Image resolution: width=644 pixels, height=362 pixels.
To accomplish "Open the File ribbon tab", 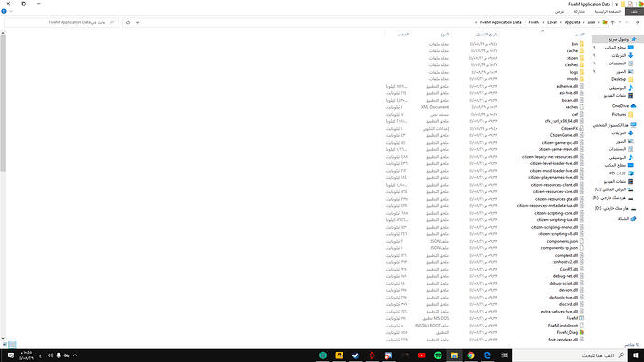I will coord(634,12).
